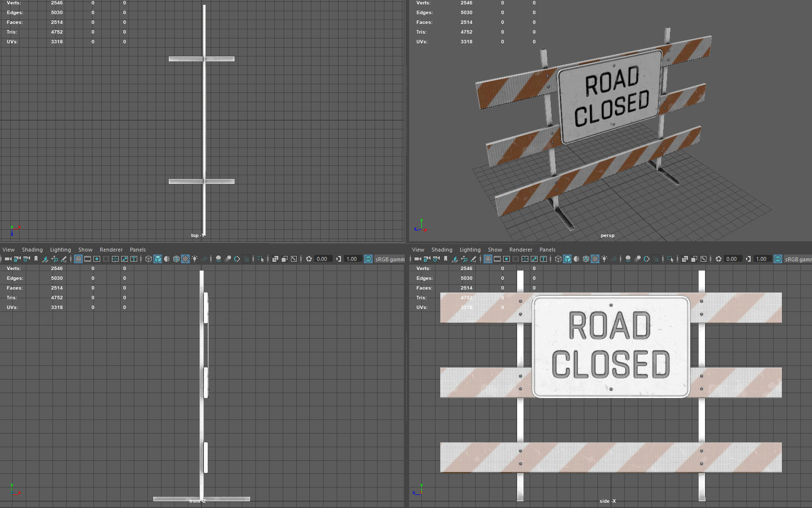
Task: Expand Lighting menu in side panel
Action: pyautogui.click(x=470, y=250)
